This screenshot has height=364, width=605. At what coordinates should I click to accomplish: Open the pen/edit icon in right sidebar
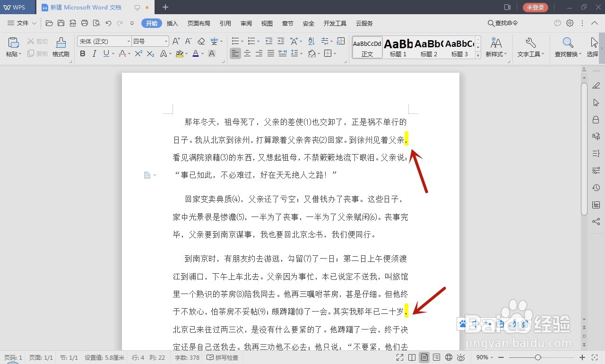click(596, 86)
